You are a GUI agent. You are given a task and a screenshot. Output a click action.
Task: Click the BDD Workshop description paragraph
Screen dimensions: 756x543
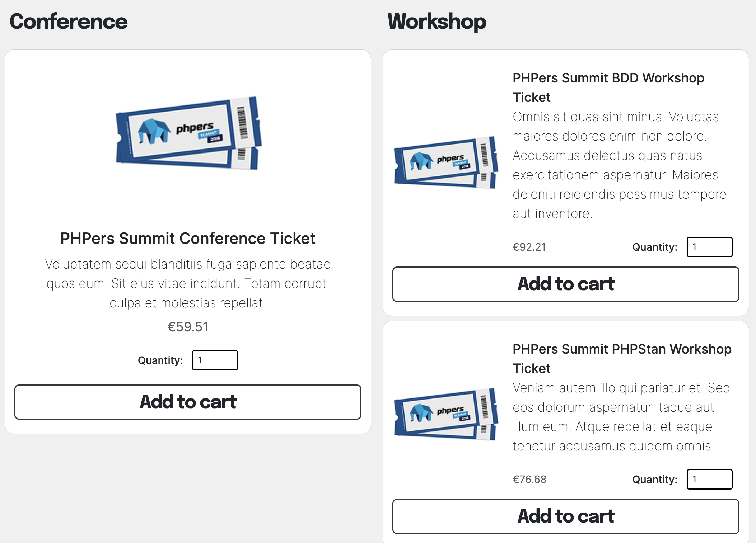[x=619, y=165]
